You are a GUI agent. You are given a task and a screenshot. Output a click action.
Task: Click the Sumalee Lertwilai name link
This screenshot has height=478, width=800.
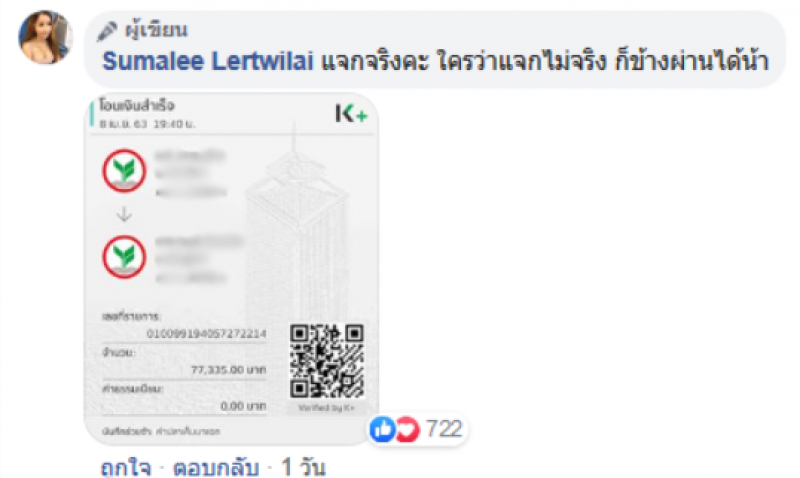coord(208,61)
